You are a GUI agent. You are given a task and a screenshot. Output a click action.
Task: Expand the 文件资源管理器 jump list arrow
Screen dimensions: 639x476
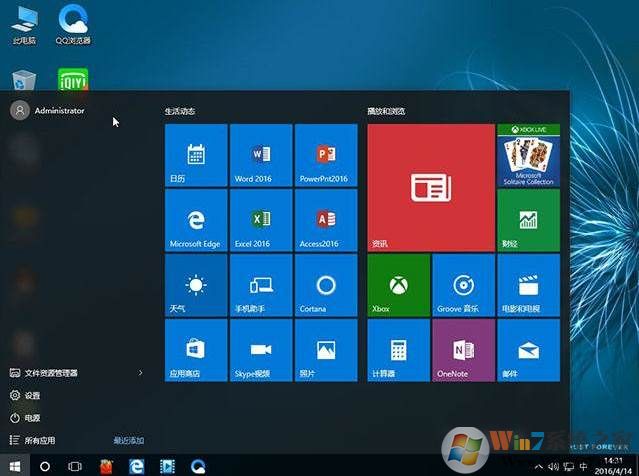(x=140, y=373)
